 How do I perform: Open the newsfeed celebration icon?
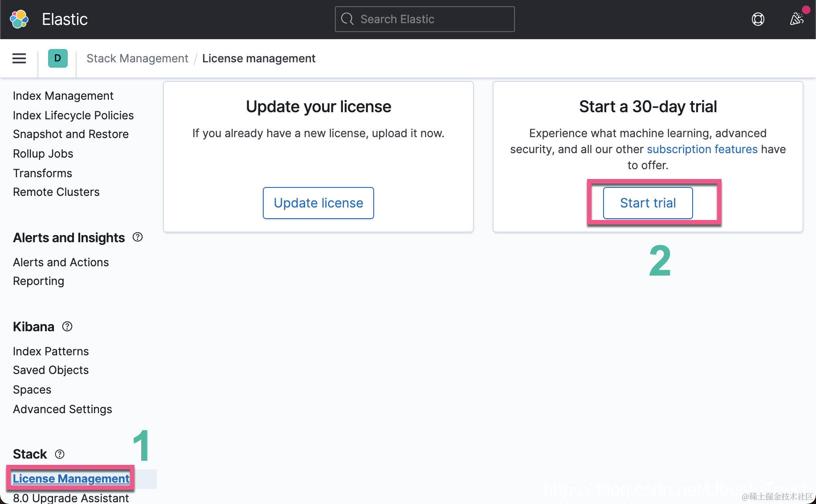coord(796,19)
